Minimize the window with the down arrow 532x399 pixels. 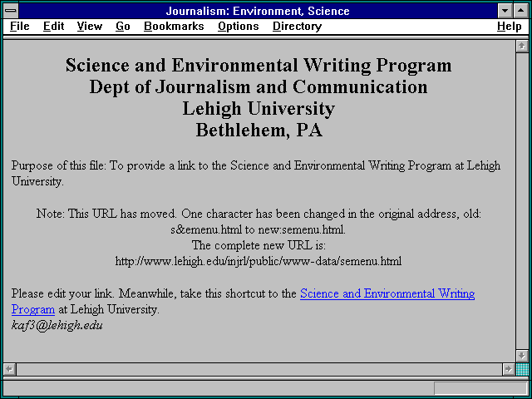(505, 11)
